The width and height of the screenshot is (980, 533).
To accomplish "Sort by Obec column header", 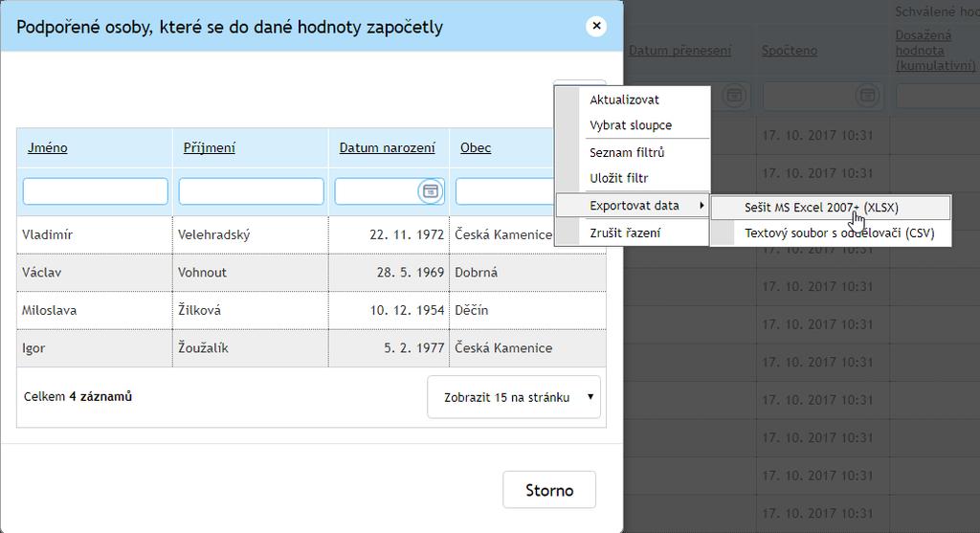I will click(x=476, y=148).
